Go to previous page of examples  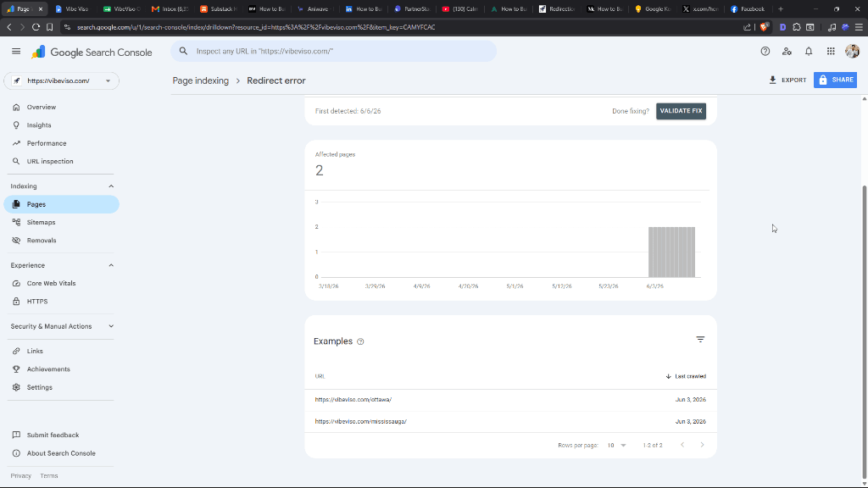682,445
